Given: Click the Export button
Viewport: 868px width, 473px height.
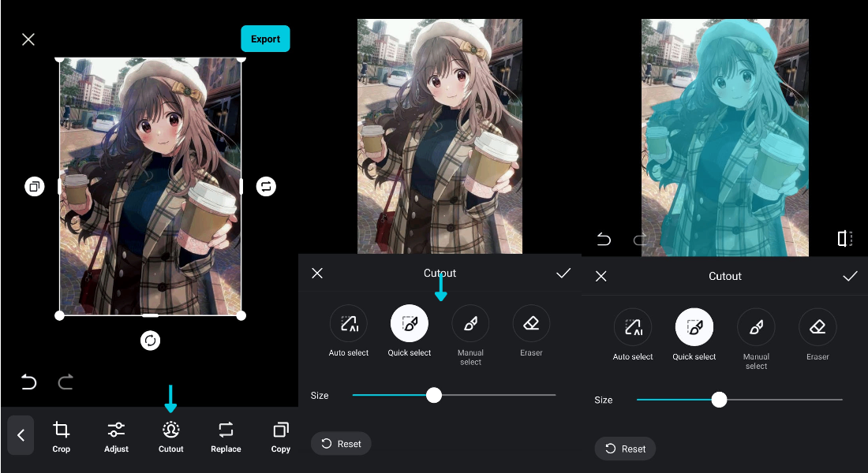Looking at the screenshot, I should pos(265,39).
